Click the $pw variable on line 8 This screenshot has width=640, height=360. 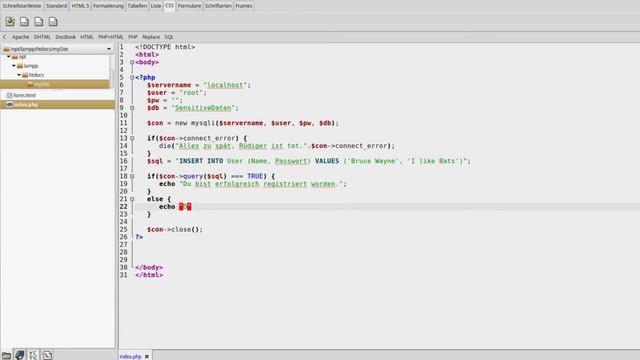pos(153,100)
